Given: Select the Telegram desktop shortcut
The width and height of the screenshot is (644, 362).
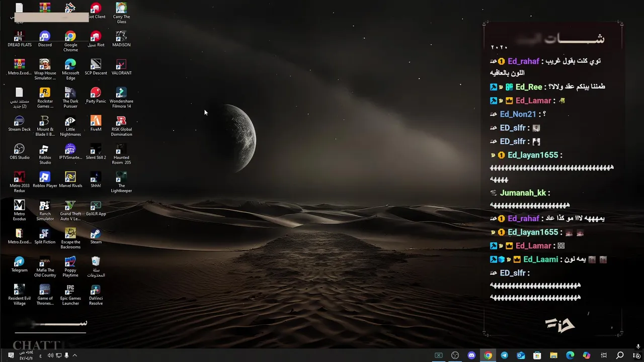Looking at the screenshot, I should coord(19,264).
